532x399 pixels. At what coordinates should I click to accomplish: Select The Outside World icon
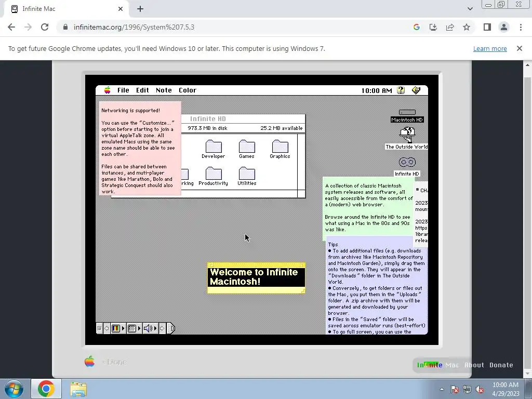pyautogui.click(x=407, y=135)
